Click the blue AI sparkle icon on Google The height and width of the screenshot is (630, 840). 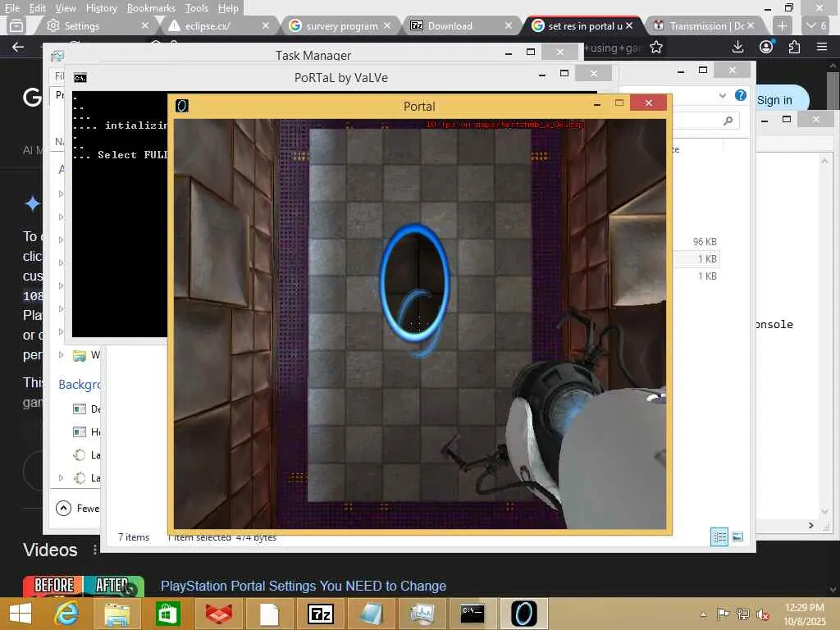[33, 203]
